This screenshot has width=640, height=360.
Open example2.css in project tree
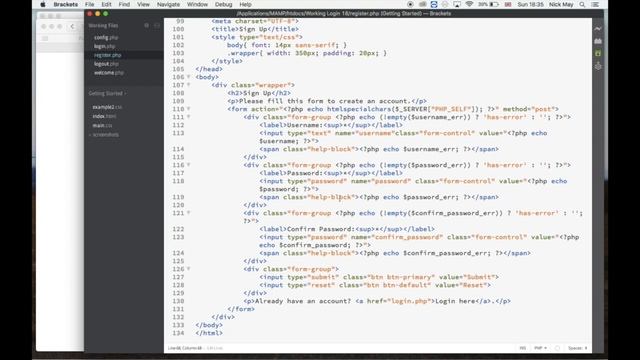[107, 107]
